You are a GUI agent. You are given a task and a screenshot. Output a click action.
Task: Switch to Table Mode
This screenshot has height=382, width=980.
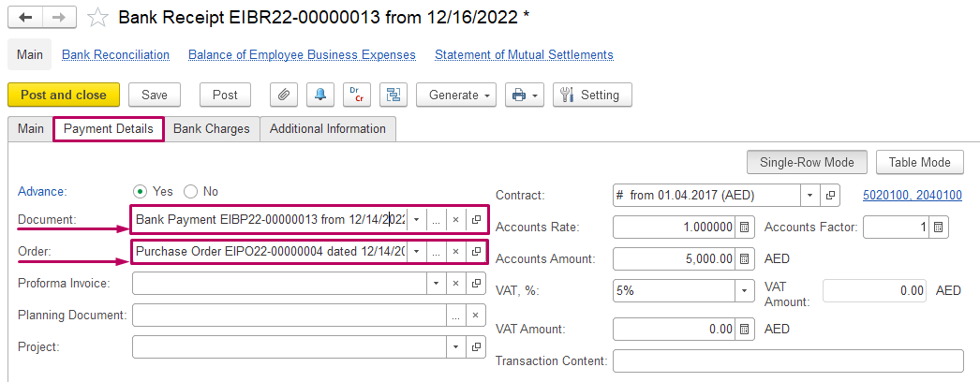(920, 162)
